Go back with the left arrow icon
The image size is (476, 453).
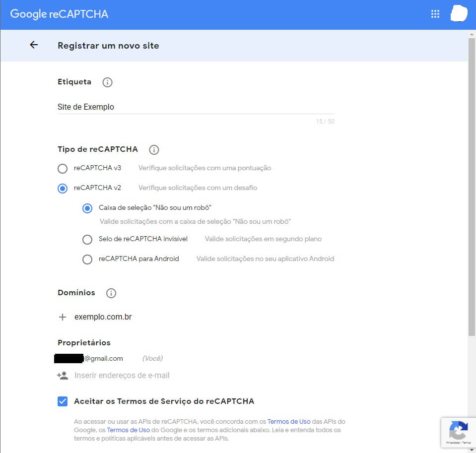[x=34, y=45]
